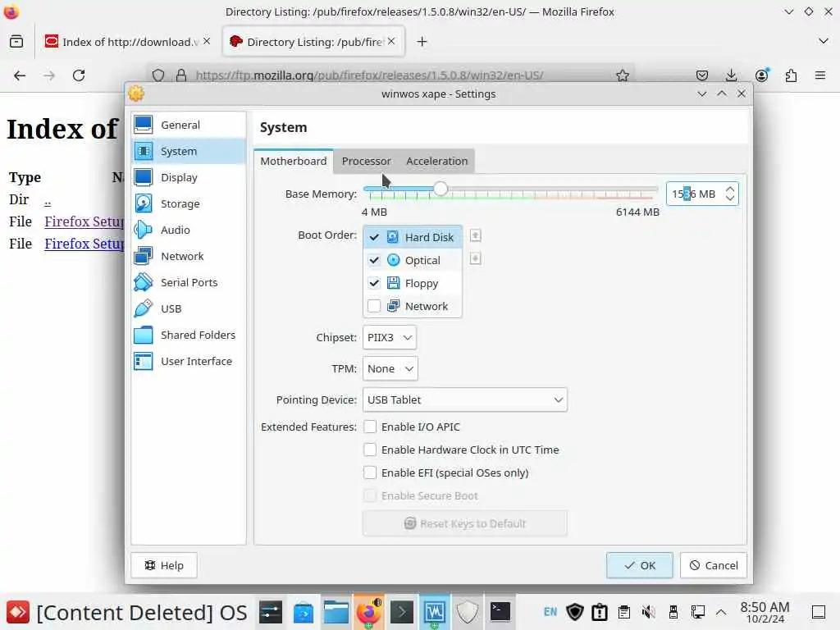Toggle Hard Disk boot order checkbox
The image size is (840, 630).
[374, 237]
